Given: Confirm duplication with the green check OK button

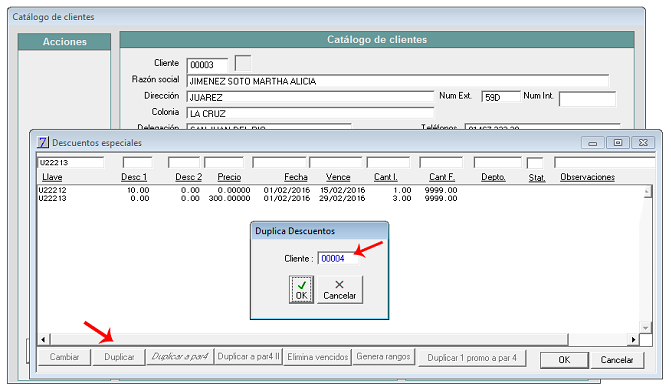Looking at the screenshot, I should 301,290.
